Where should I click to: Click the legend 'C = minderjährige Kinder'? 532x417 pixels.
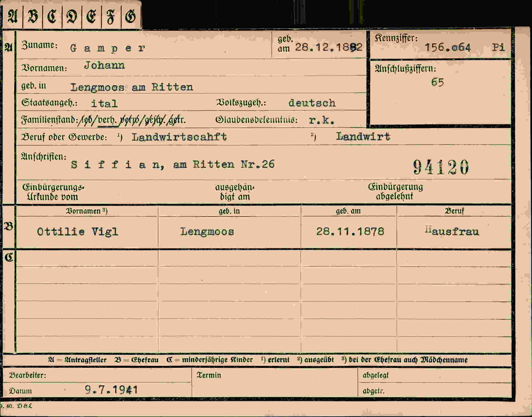[x=209, y=360]
